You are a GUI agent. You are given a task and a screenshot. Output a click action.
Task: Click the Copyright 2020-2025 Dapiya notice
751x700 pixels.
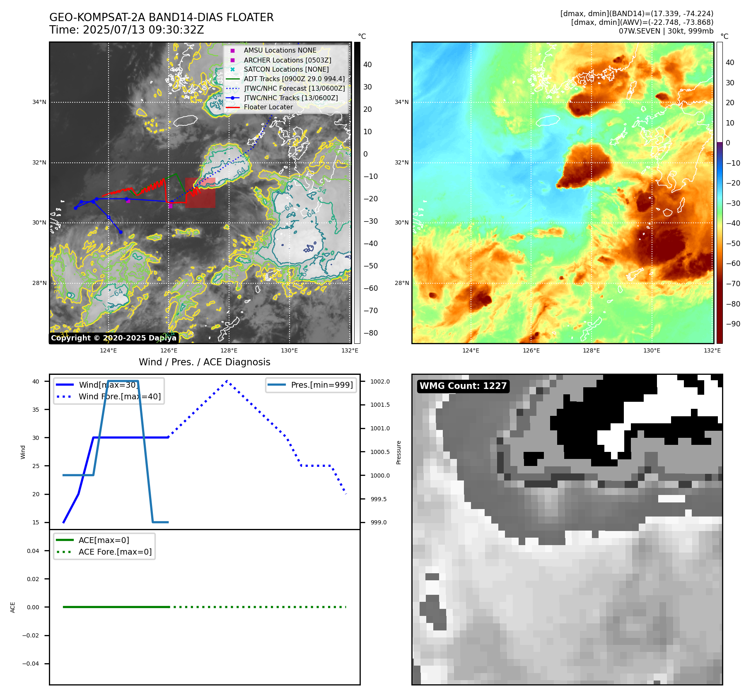[114, 338]
